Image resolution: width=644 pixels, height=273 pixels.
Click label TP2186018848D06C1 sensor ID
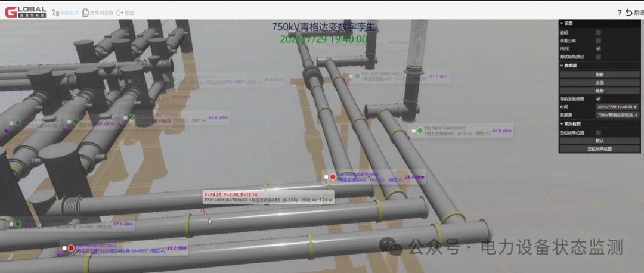pyautogui.click(x=382, y=73)
